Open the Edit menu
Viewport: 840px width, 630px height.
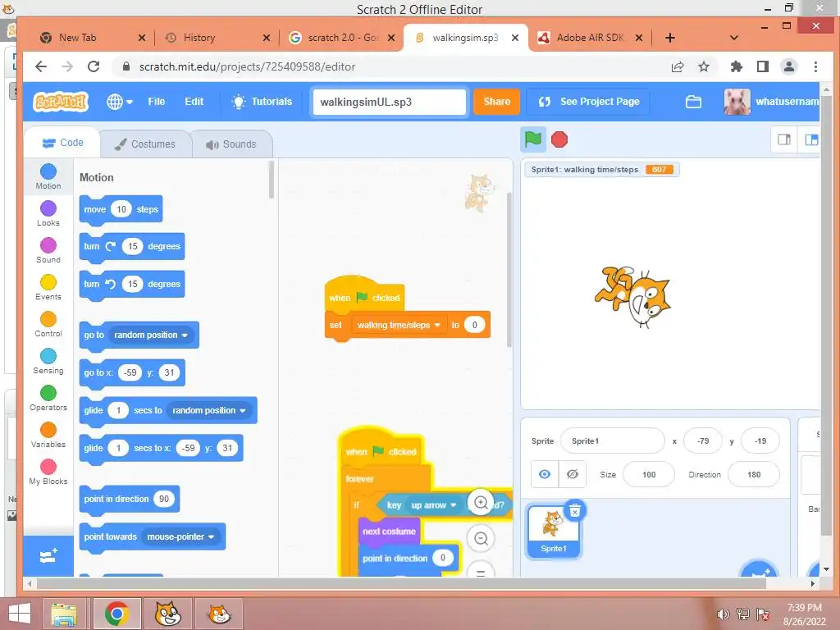point(194,101)
